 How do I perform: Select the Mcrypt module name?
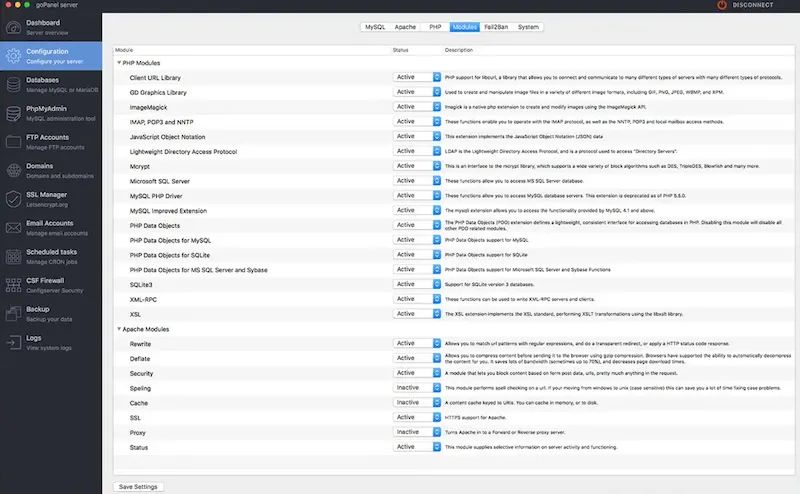click(140, 166)
